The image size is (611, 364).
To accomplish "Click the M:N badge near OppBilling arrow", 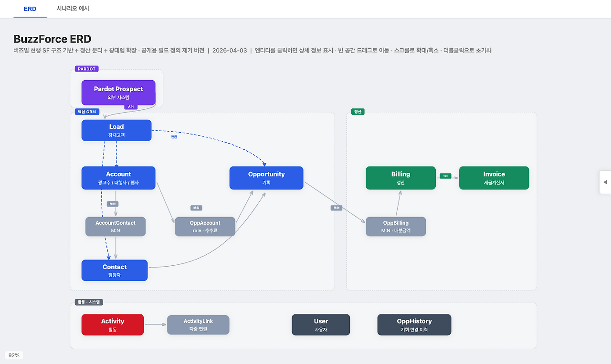I will click(337, 208).
